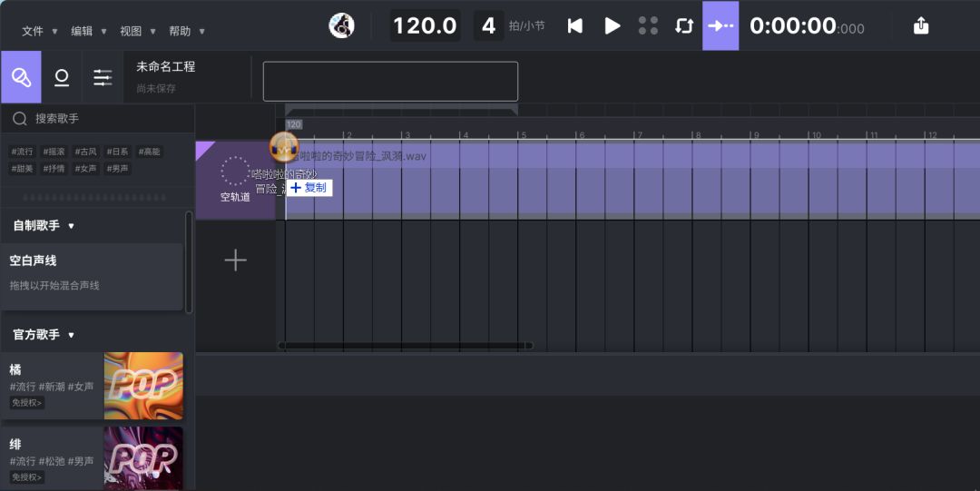Click the 免授权 link under 橘
The height and width of the screenshot is (491, 980).
point(26,402)
